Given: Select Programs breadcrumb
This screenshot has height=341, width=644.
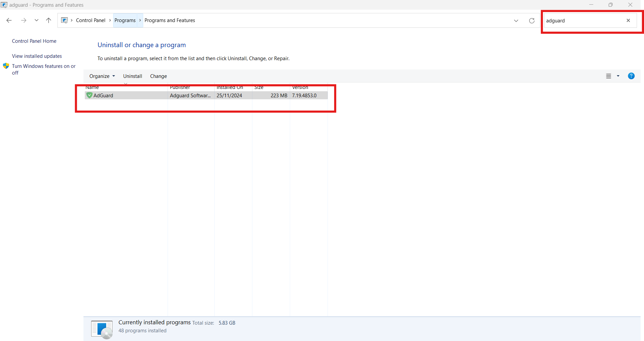Looking at the screenshot, I should (x=125, y=20).
